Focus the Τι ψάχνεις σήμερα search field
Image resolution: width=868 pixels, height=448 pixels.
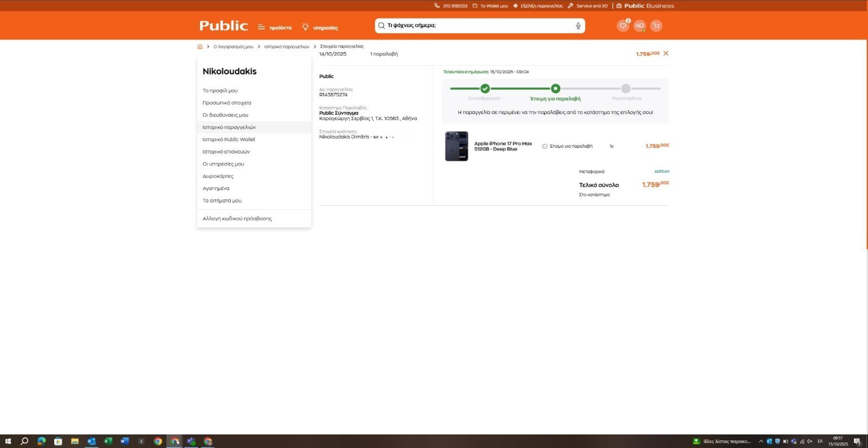tap(480, 26)
